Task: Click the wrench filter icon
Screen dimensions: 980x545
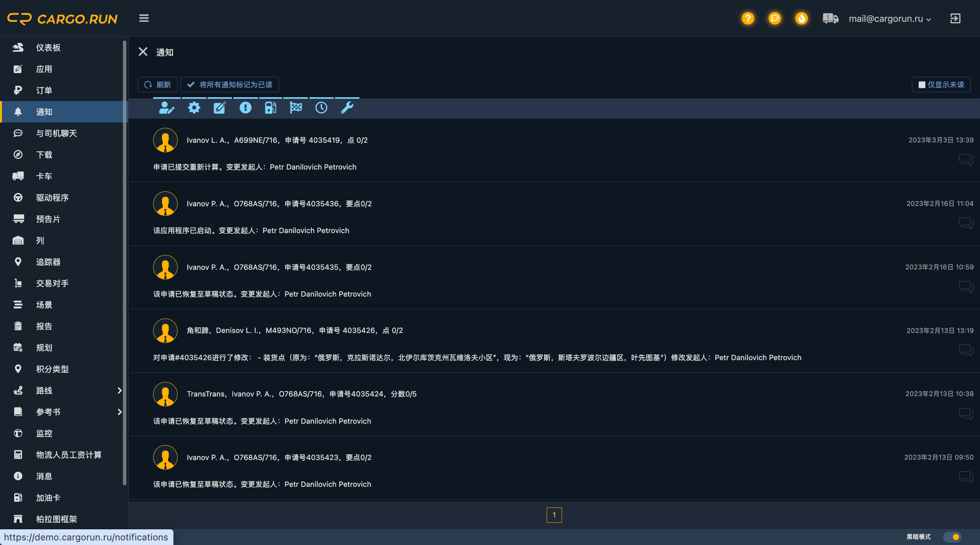Action: tap(347, 108)
